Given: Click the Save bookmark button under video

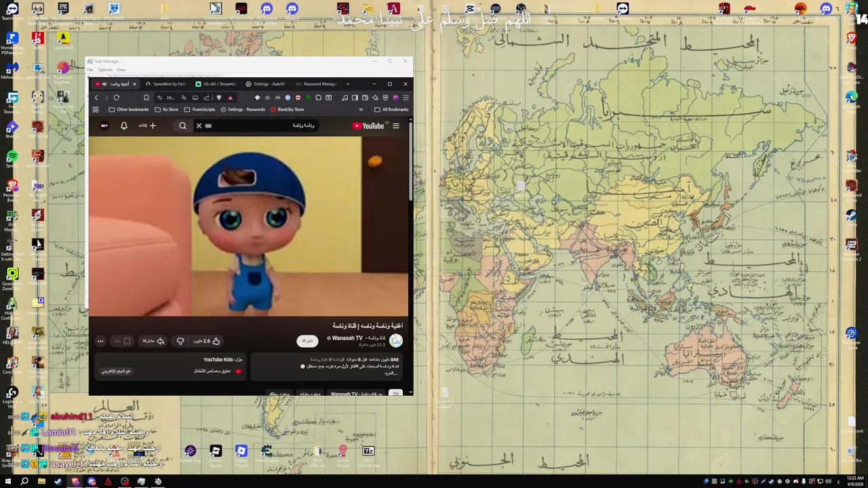Looking at the screenshot, I should pyautogui.click(x=122, y=342).
